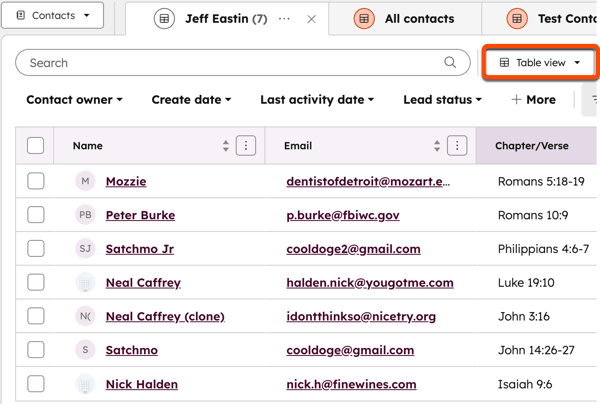
Task: Expand the Lead status filter
Action: 442,100
